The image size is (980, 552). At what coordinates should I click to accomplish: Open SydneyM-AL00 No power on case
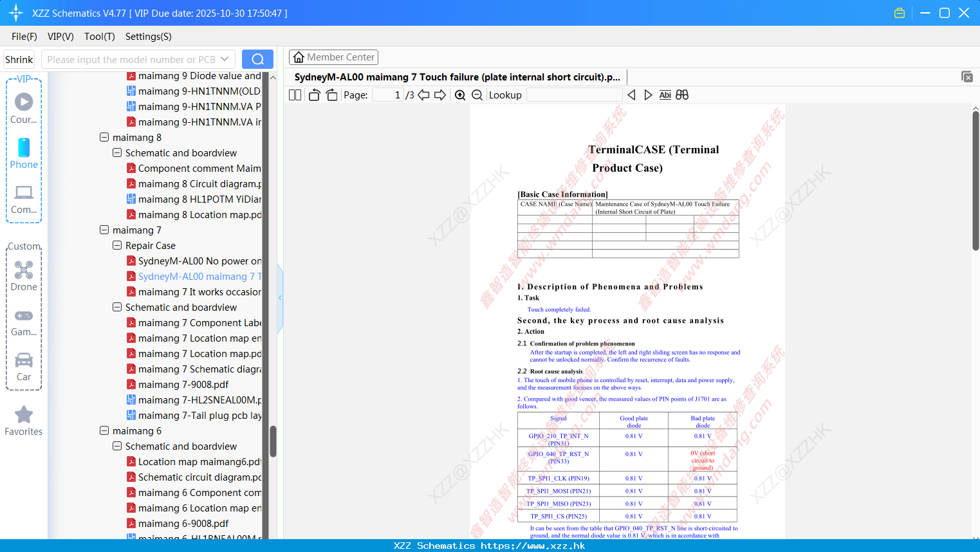(194, 261)
